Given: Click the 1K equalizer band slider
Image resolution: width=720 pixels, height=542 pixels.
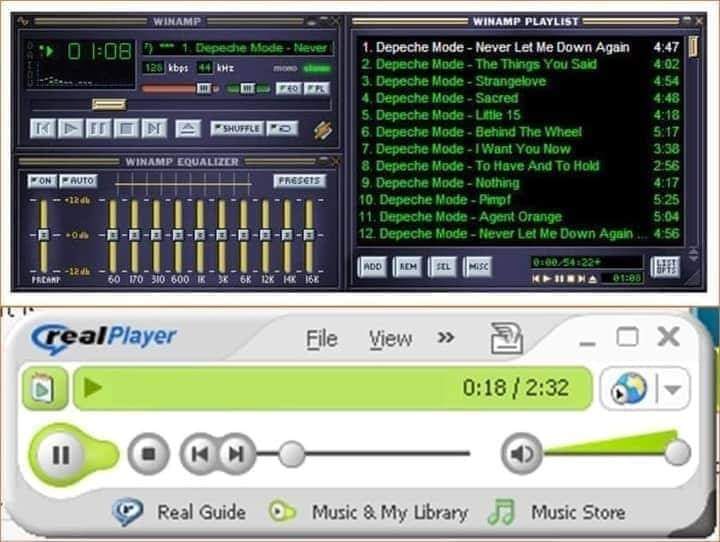Looking at the screenshot, I should [200, 236].
